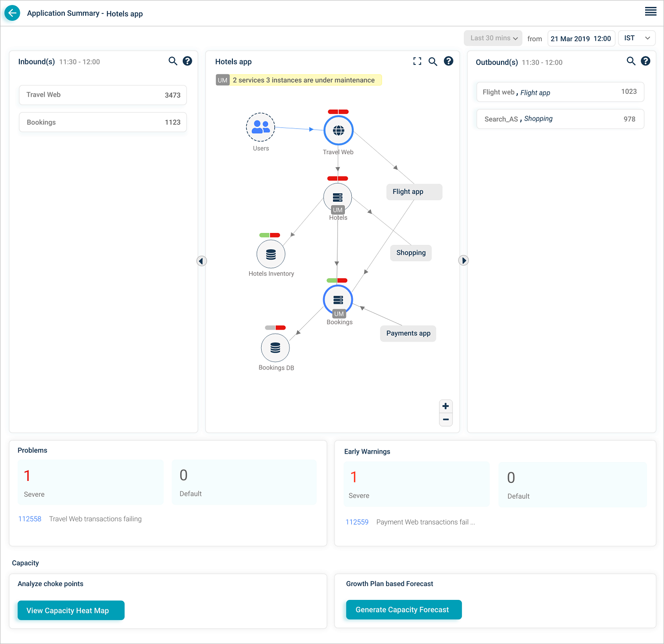Open the IST timezone dropdown
Viewport: 664px width, 644px height.
tap(637, 38)
